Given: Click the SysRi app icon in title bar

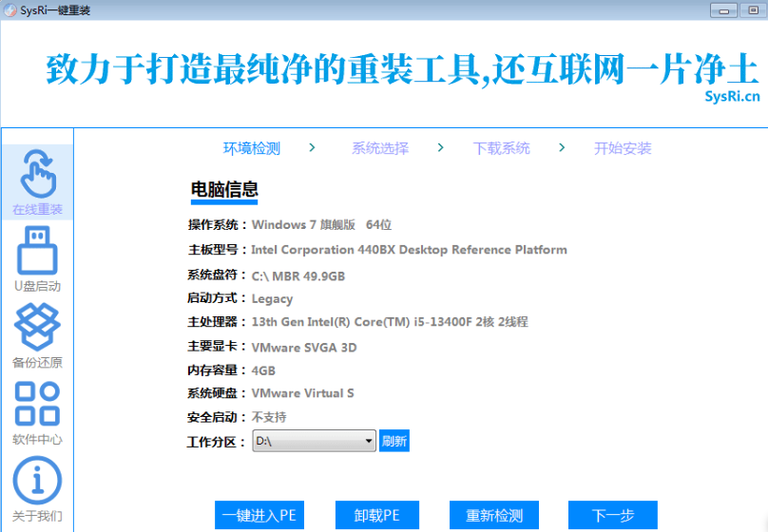Looking at the screenshot, I should 10,10.
